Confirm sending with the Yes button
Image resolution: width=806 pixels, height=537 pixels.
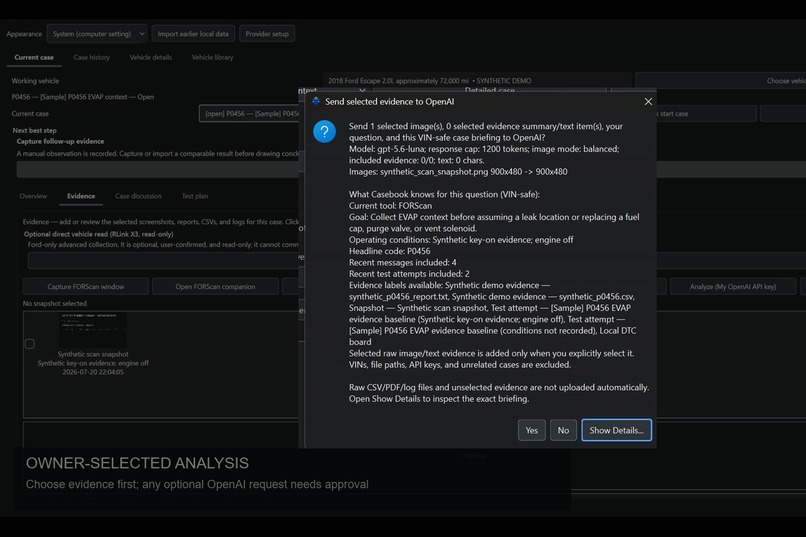[x=532, y=430]
